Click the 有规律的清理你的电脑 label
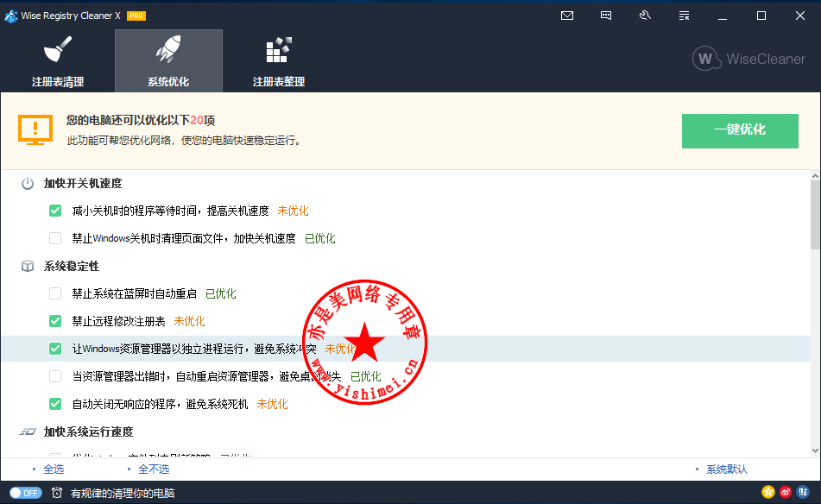Screen dimensions: 821x504 (123, 493)
